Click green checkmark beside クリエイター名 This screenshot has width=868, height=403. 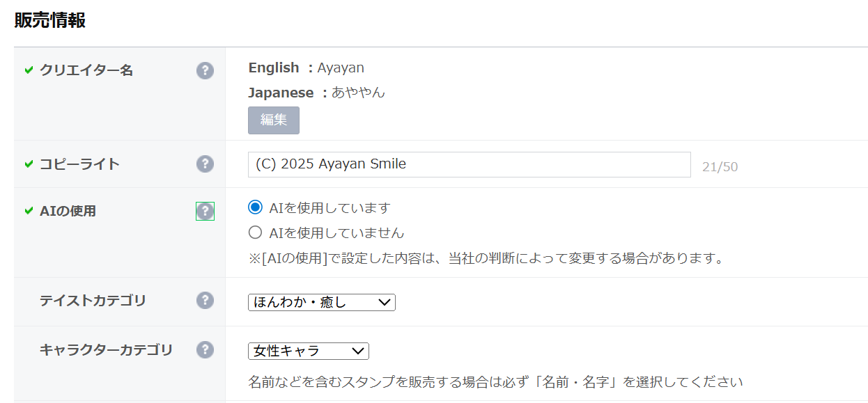29,70
